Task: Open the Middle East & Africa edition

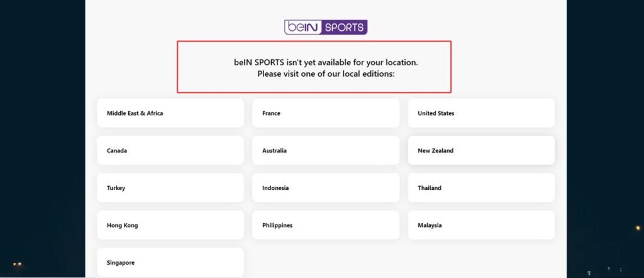Action: click(x=170, y=113)
